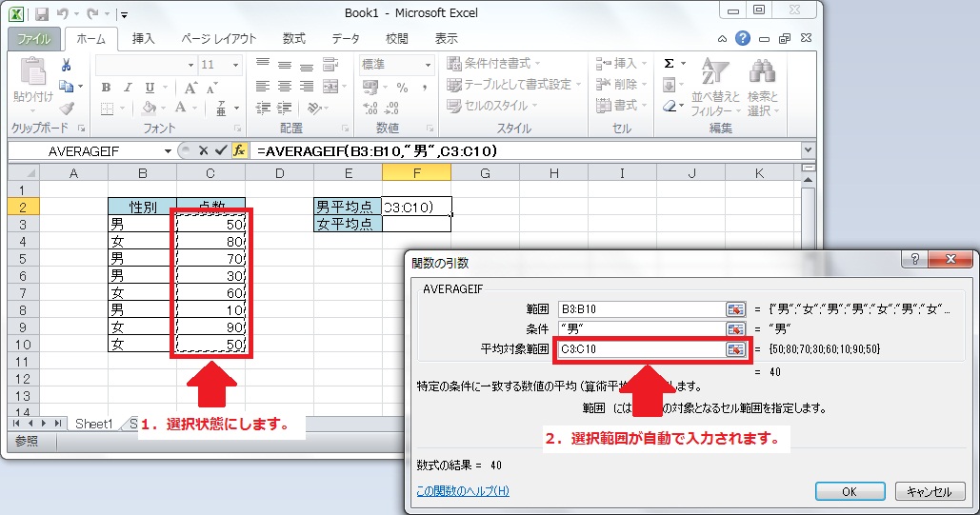Click the 平均対象範囲 input field
The width and height of the screenshot is (980, 515).
(x=643, y=348)
